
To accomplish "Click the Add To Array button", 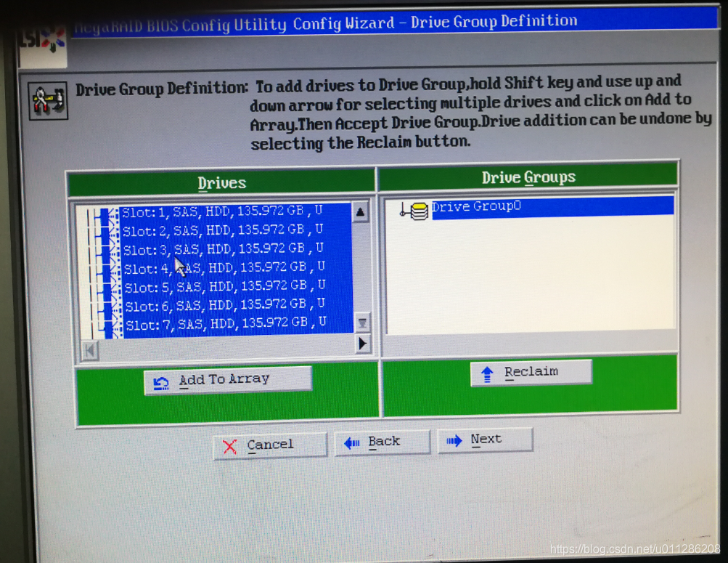I will click(227, 380).
